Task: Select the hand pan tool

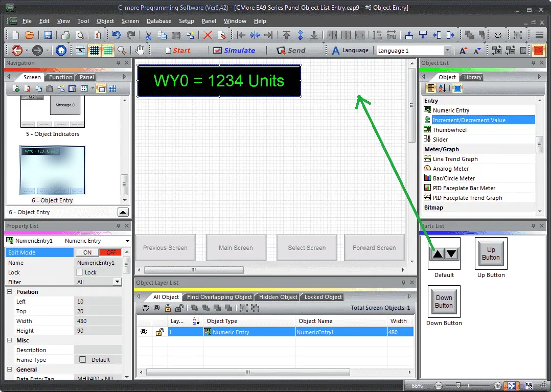Action: tap(140, 50)
